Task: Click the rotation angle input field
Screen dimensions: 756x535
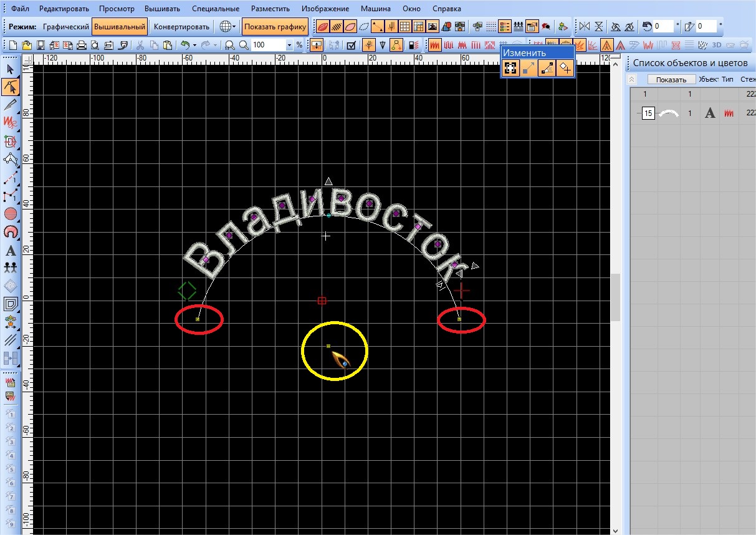Action: tap(664, 27)
